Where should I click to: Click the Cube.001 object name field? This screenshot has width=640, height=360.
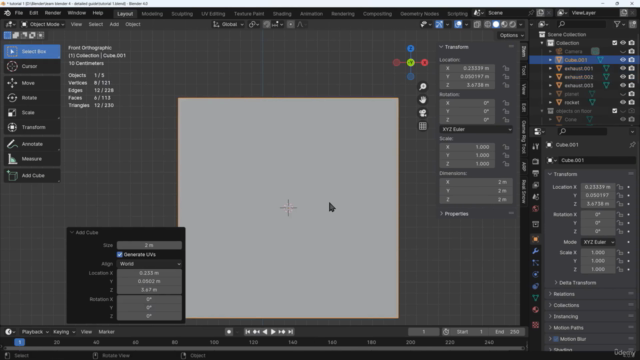[596, 160]
